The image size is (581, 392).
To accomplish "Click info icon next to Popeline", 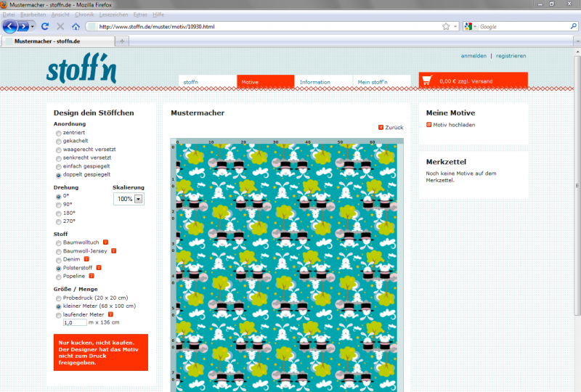I will tap(92, 276).
